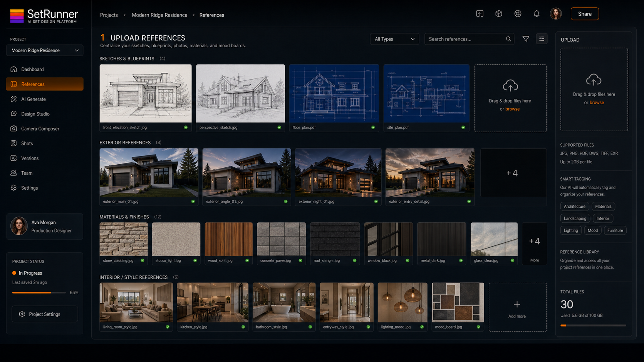This screenshot has height=362, width=644.
Task: Click the search magnifier icon
Action: pyautogui.click(x=508, y=39)
